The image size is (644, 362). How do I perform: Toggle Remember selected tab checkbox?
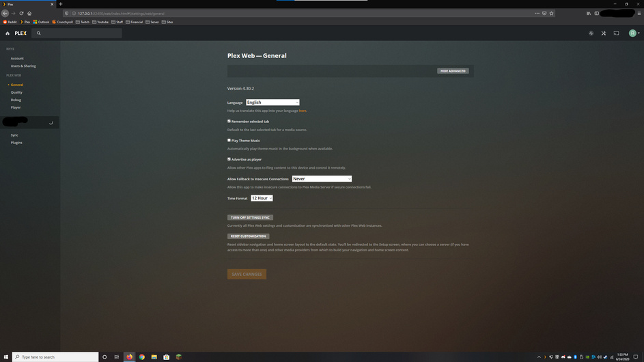pos(229,121)
